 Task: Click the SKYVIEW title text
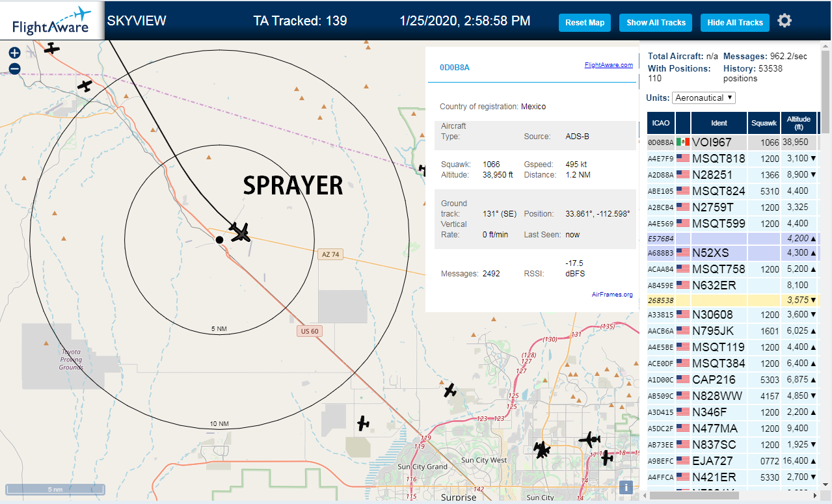point(137,21)
